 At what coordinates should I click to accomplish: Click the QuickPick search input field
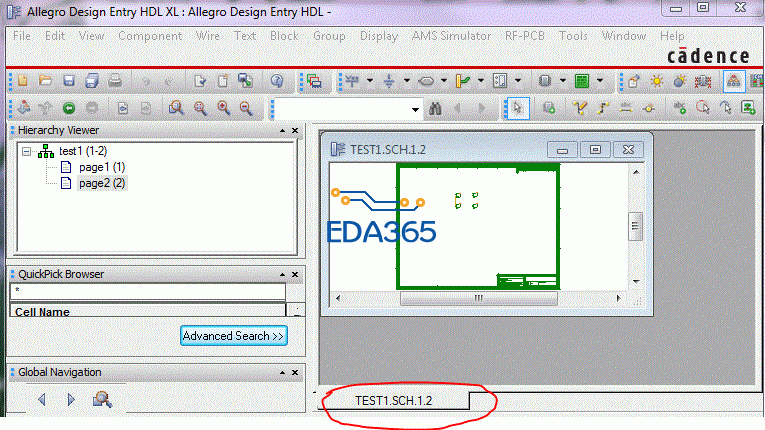click(x=148, y=291)
